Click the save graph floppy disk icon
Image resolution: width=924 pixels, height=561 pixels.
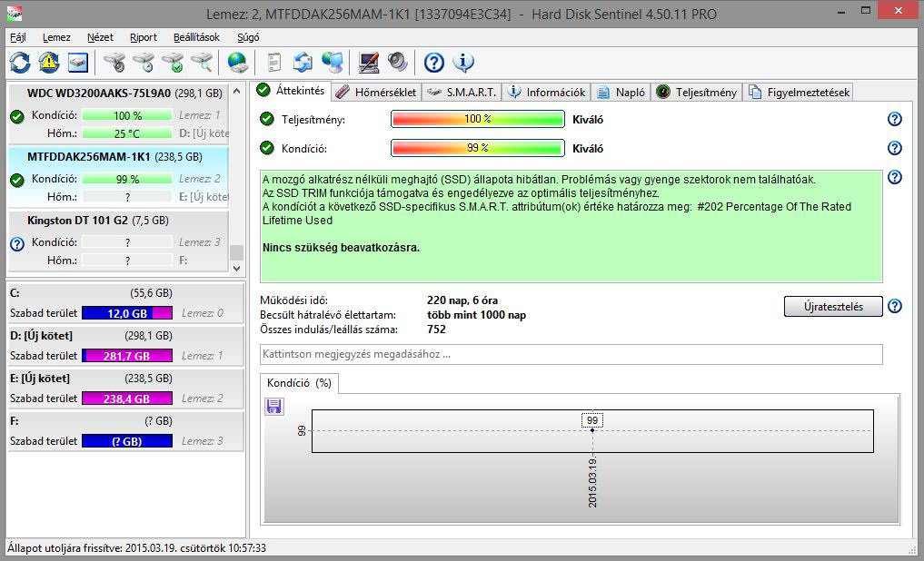(x=274, y=406)
